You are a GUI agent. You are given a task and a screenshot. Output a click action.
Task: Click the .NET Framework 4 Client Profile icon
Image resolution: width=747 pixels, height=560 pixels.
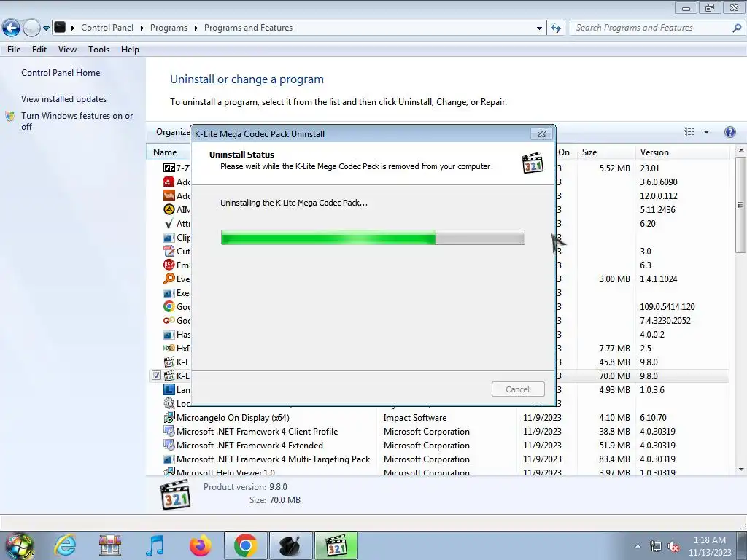pyautogui.click(x=169, y=432)
